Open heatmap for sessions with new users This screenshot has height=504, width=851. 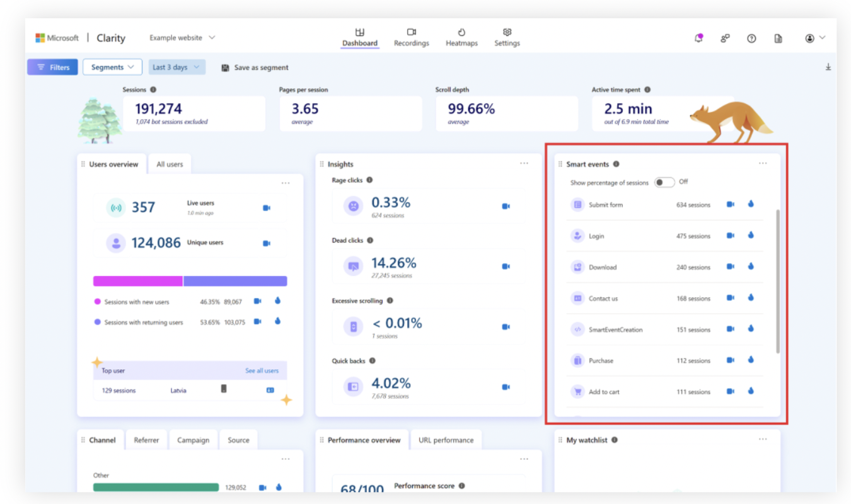click(277, 301)
